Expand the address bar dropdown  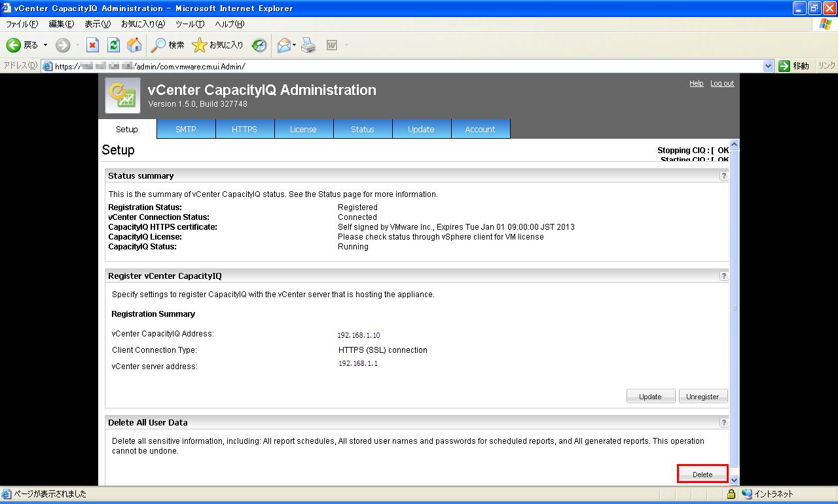click(769, 66)
